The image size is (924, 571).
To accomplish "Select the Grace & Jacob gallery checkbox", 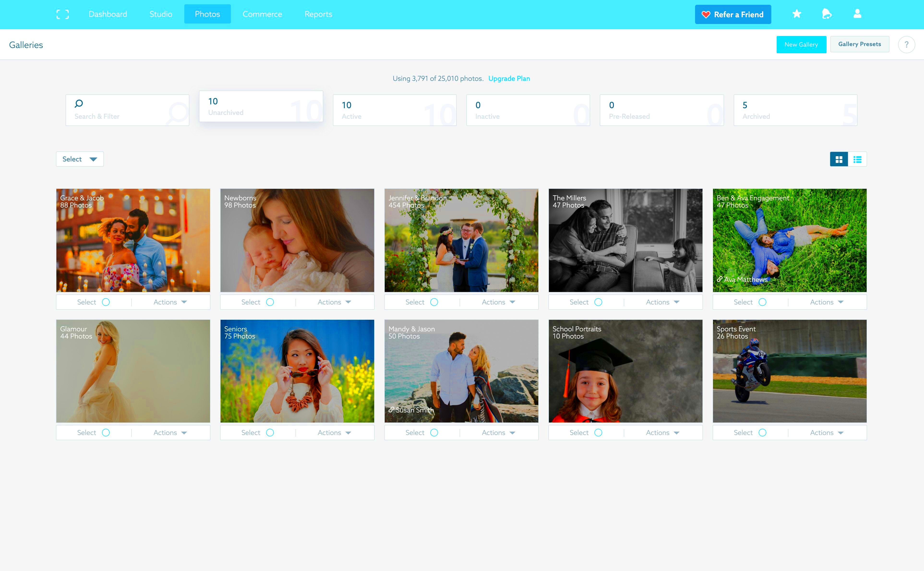I will pyautogui.click(x=106, y=302).
